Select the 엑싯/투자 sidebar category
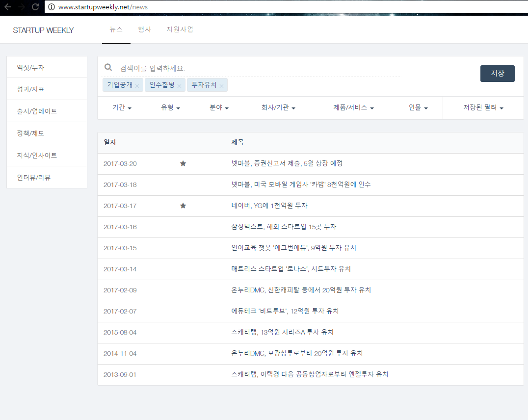528x420 pixels. (x=47, y=67)
